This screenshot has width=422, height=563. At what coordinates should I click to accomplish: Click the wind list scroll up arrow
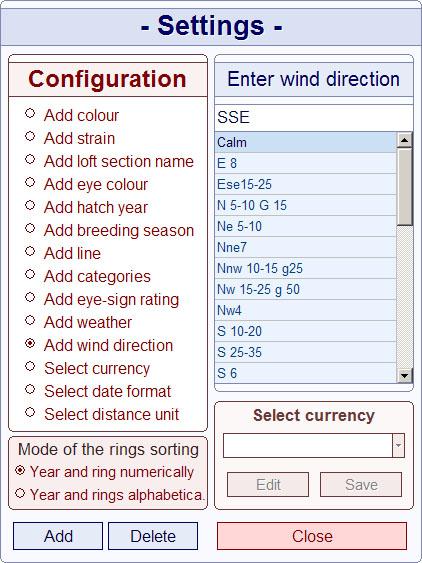point(405,140)
